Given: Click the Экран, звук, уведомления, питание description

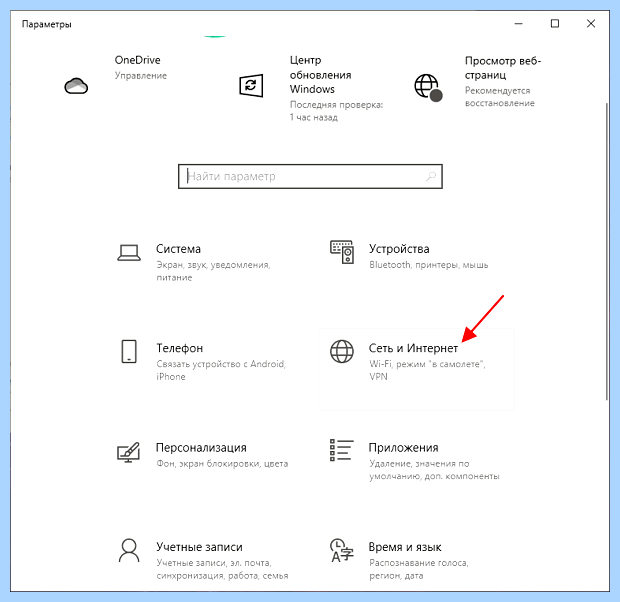Looking at the screenshot, I should pos(213,271).
